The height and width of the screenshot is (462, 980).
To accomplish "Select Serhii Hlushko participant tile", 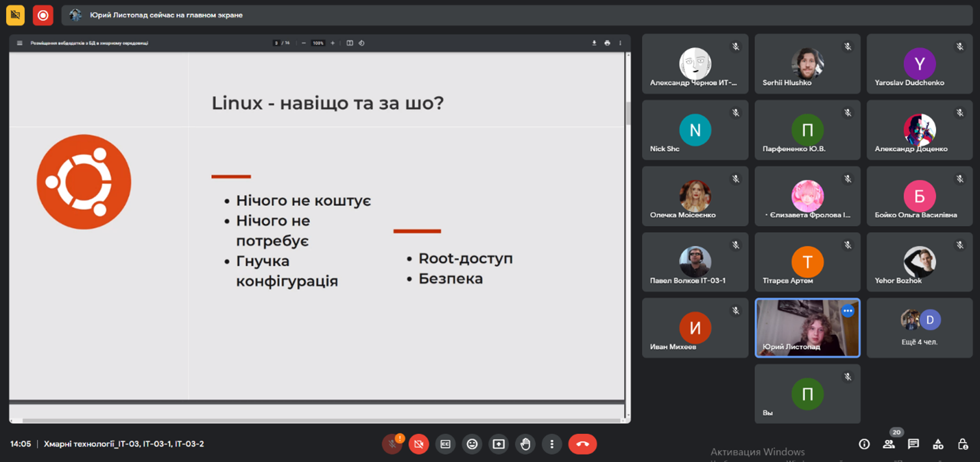I will (807, 64).
